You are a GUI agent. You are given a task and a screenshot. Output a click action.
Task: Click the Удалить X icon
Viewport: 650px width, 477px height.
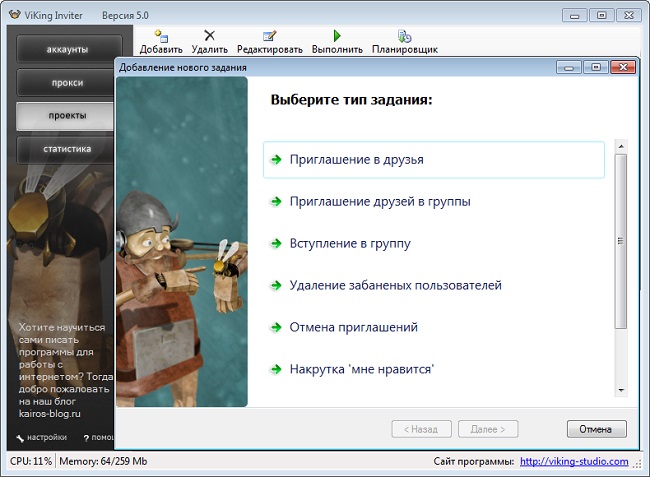tap(210, 35)
